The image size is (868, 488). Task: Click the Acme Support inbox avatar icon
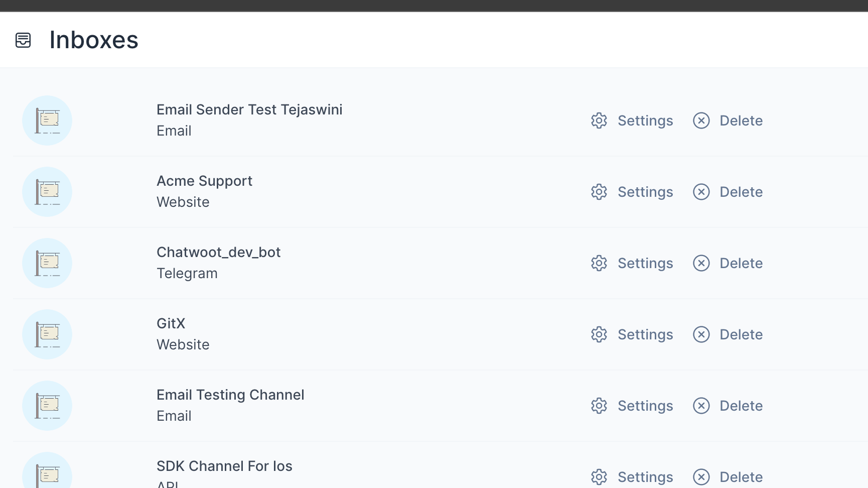click(x=47, y=192)
